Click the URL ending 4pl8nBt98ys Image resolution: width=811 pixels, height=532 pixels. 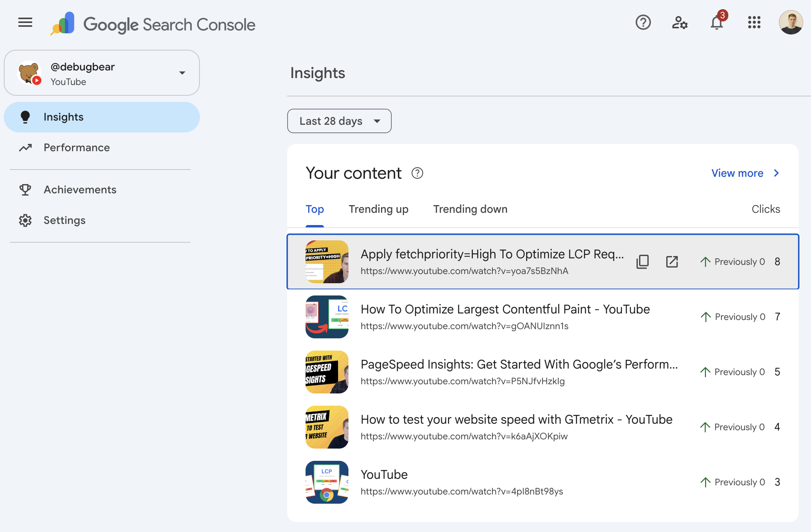[x=462, y=491]
